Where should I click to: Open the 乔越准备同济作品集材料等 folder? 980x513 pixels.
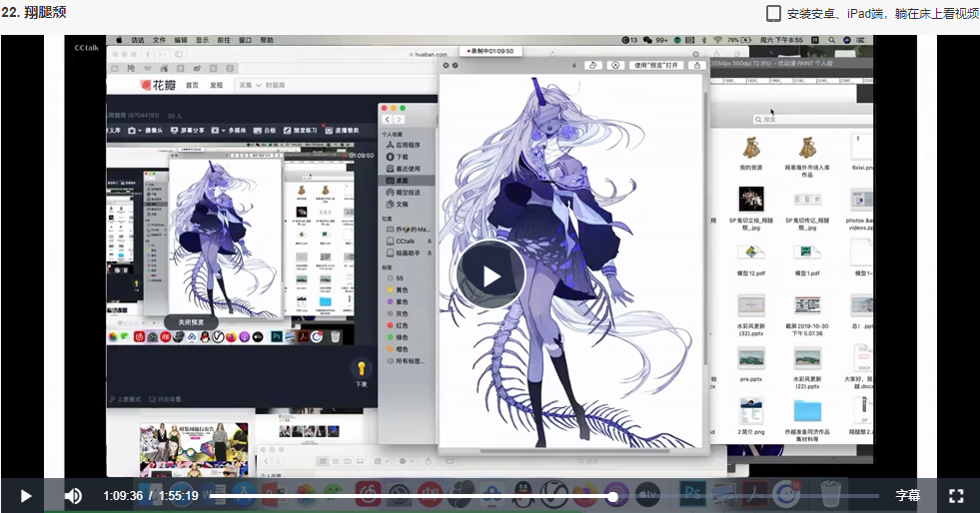click(807, 412)
